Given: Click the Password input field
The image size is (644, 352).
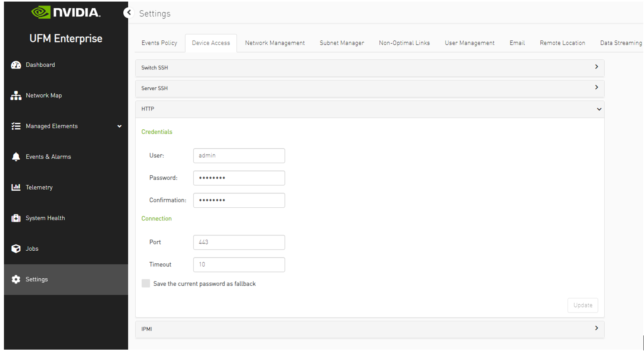Looking at the screenshot, I should [239, 178].
